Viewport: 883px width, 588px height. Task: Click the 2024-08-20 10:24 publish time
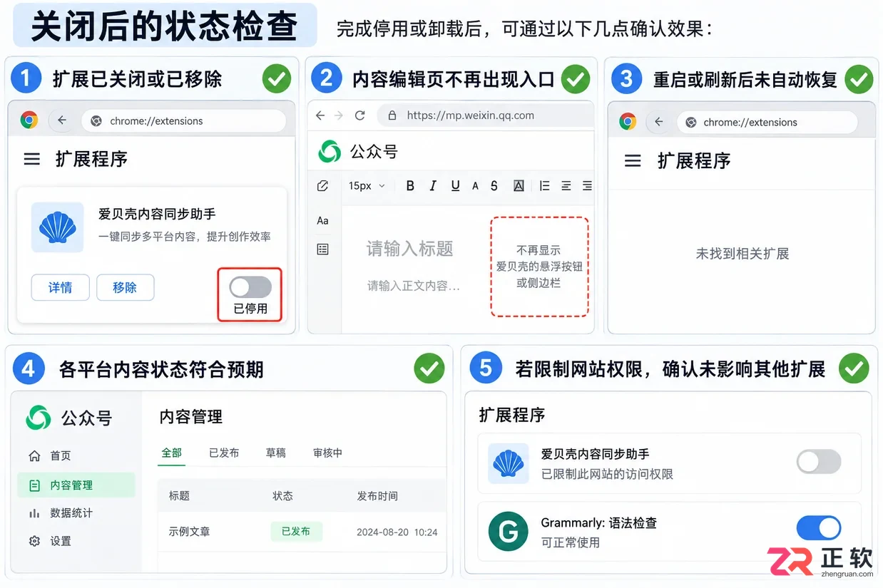point(397,532)
